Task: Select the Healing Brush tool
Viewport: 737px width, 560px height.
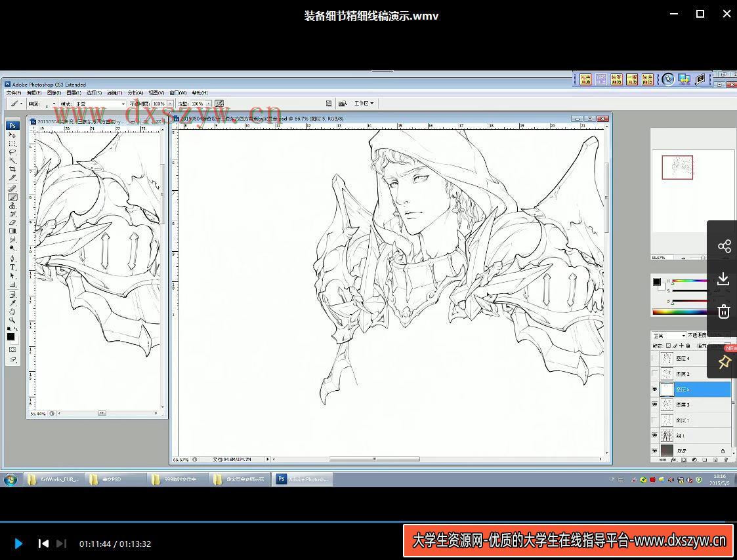Action: [x=12, y=188]
